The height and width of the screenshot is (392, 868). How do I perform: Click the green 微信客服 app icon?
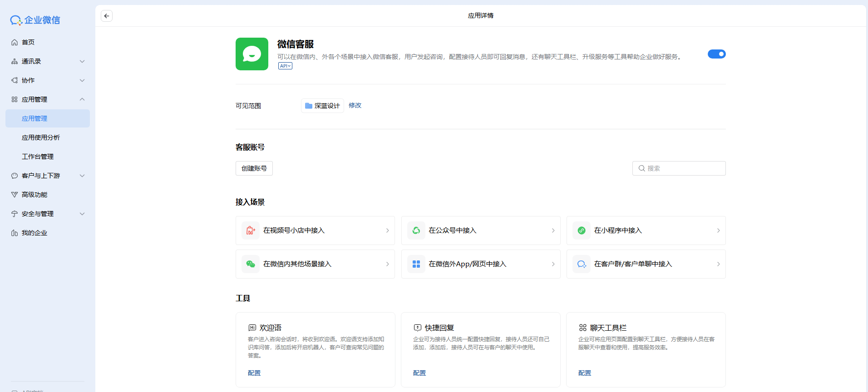click(252, 54)
